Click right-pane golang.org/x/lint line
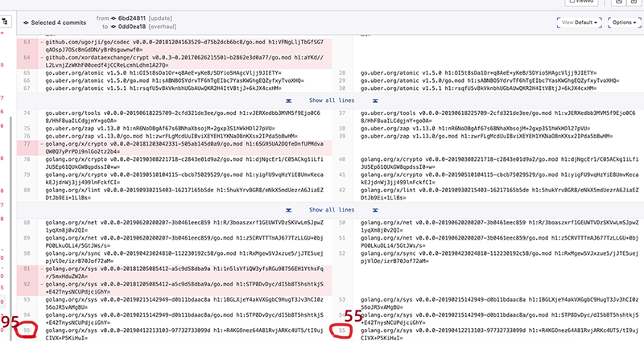644x341 pixels. click(500, 194)
